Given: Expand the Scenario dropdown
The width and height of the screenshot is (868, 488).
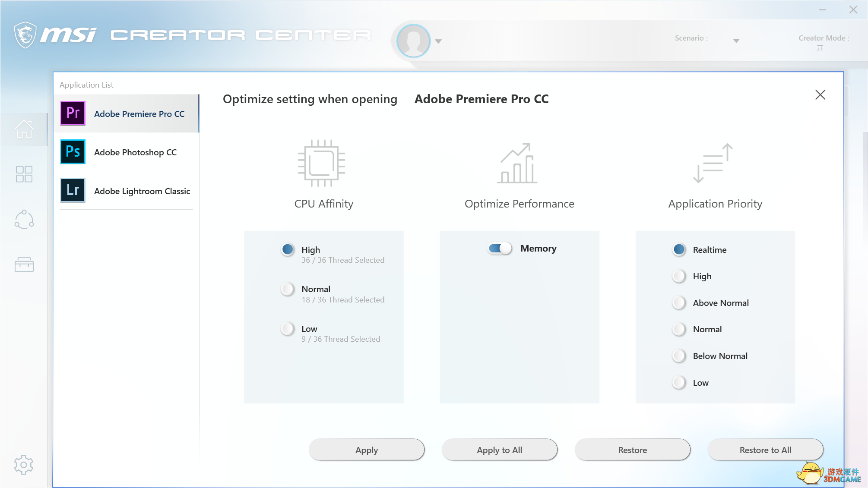Looking at the screenshot, I should coord(736,41).
